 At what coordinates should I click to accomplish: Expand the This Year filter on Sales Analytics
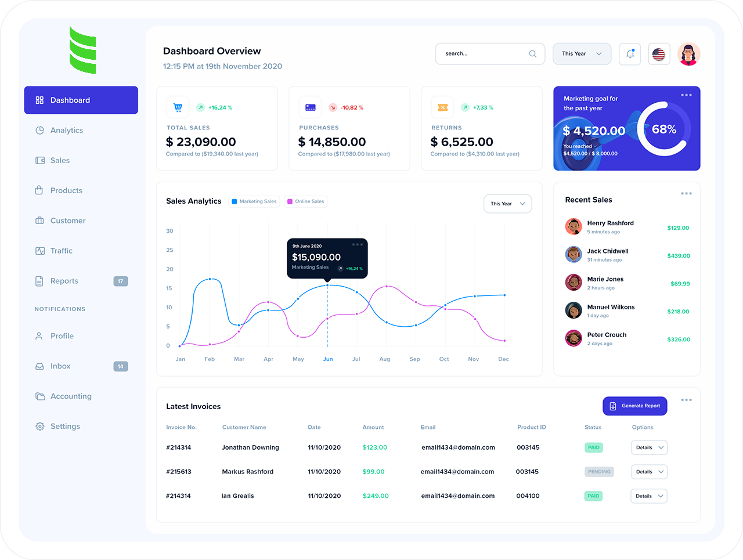[507, 204]
